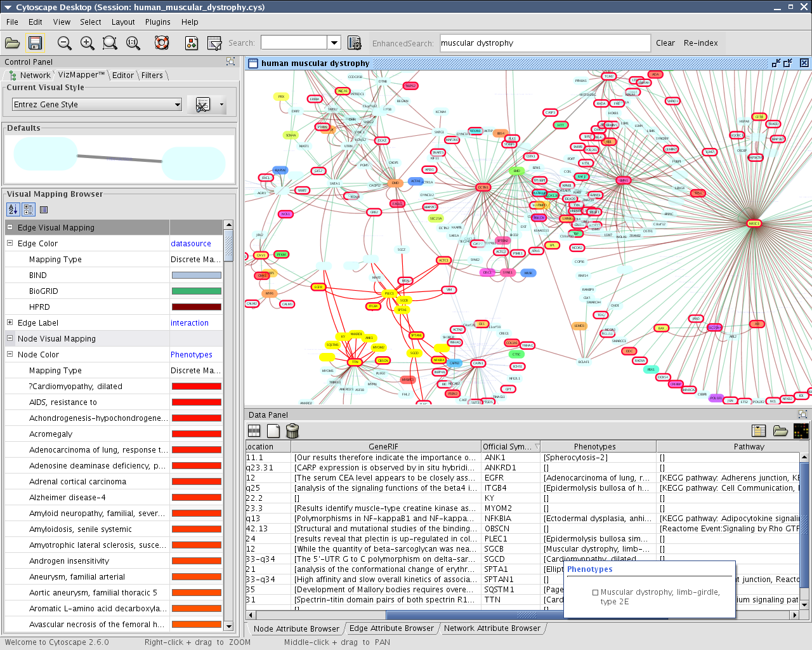Toggle categorized view button in Visual Mapping Browser
Viewport: 812px width, 650px height.
pos(29,209)
